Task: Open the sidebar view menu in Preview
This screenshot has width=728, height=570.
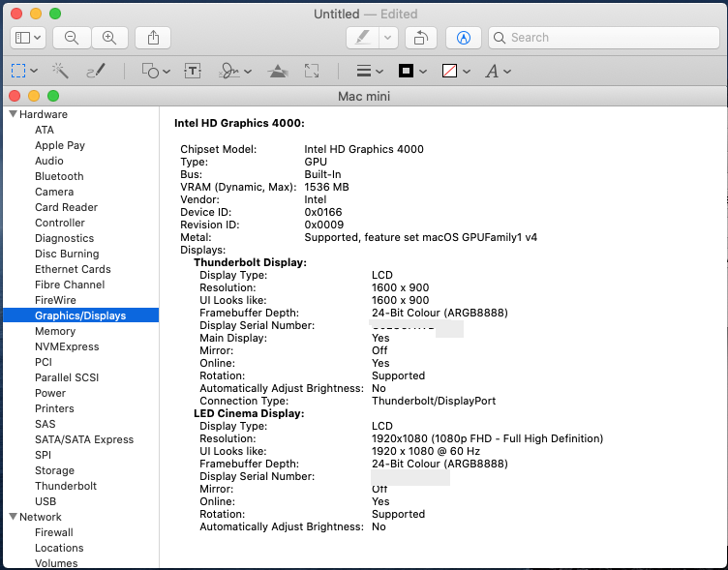Action: coord(28,38)
